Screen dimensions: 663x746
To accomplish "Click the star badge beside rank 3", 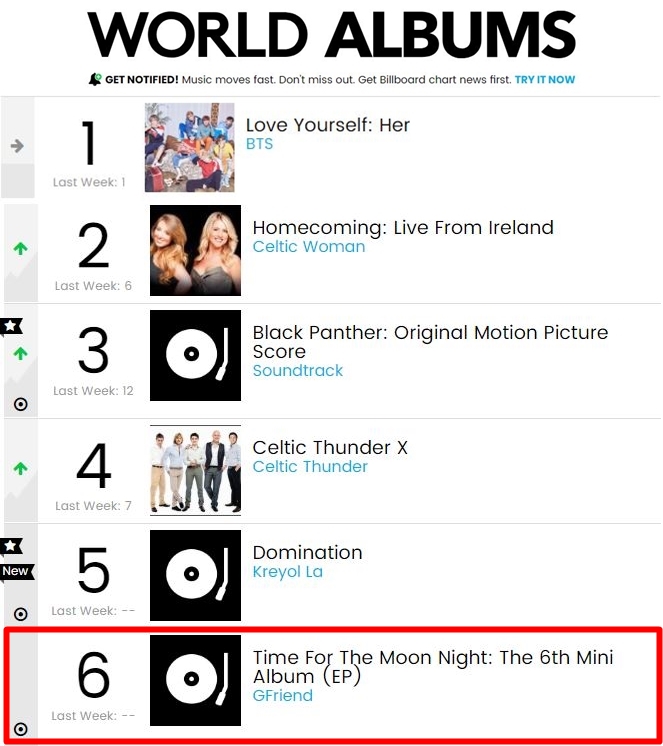I will pos(11,326).
